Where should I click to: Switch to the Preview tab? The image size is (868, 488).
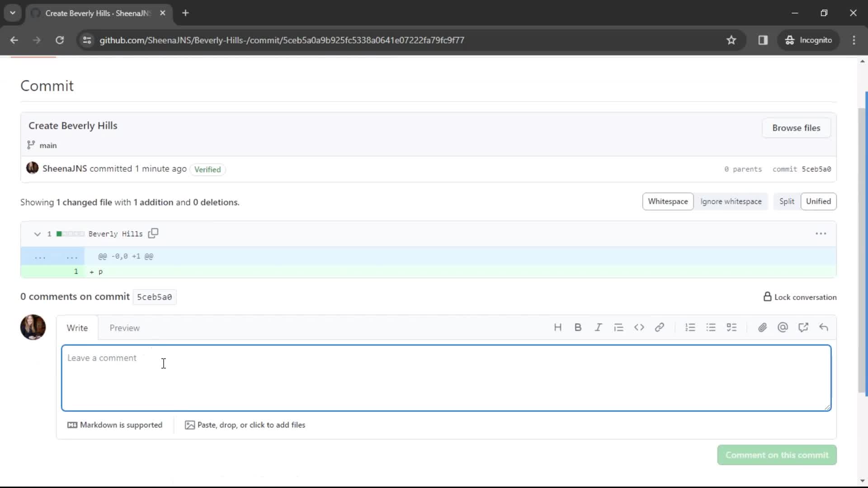point(125,328)
